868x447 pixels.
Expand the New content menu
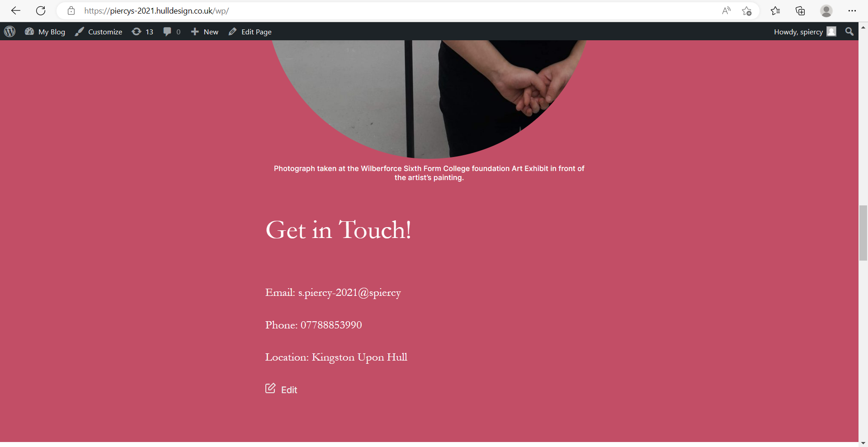(x=205, y=32)
